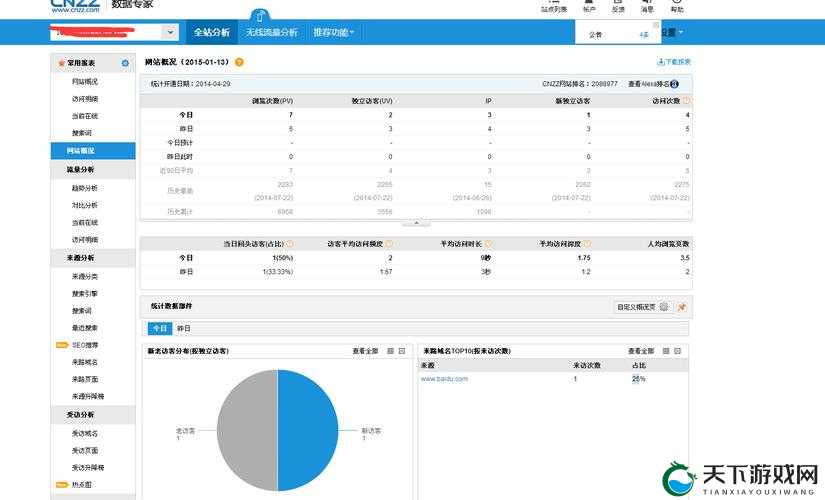The height and width of the screenshot is (500, 825).
Task: Click the site name input field
Action: pos(106,32)
